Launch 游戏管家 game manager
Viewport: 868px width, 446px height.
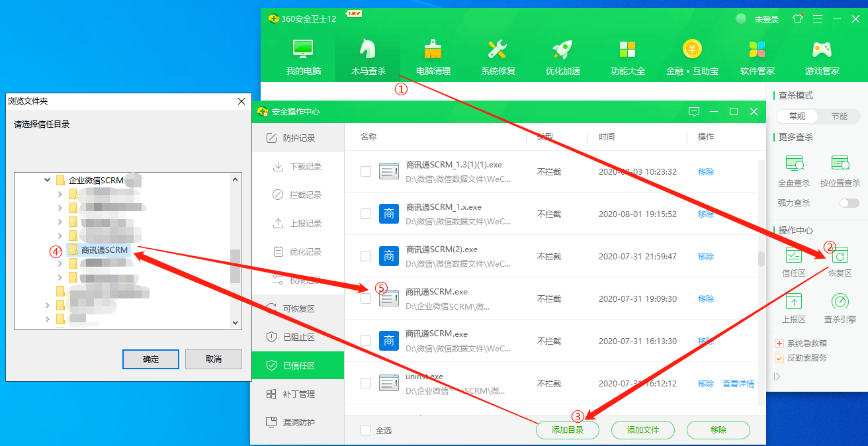point(822,58)
